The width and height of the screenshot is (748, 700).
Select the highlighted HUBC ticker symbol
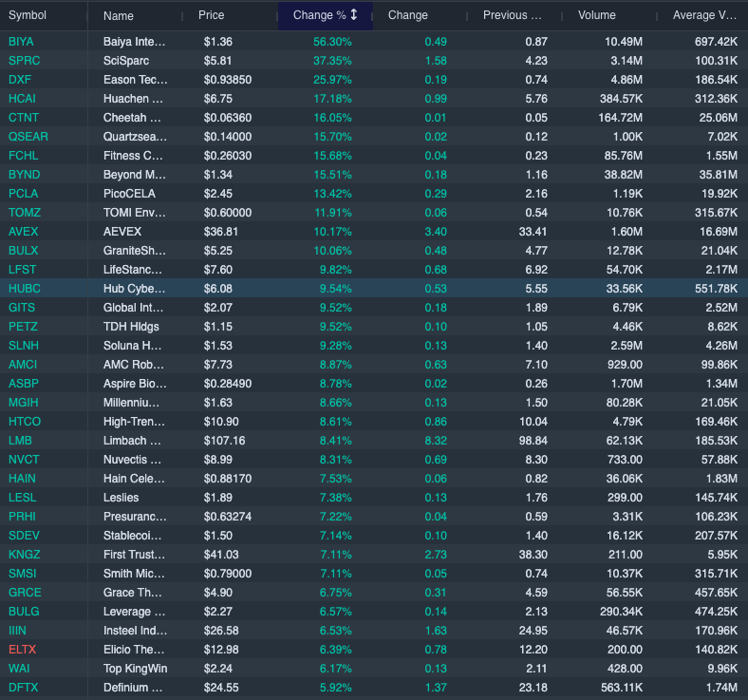(25, 289)
